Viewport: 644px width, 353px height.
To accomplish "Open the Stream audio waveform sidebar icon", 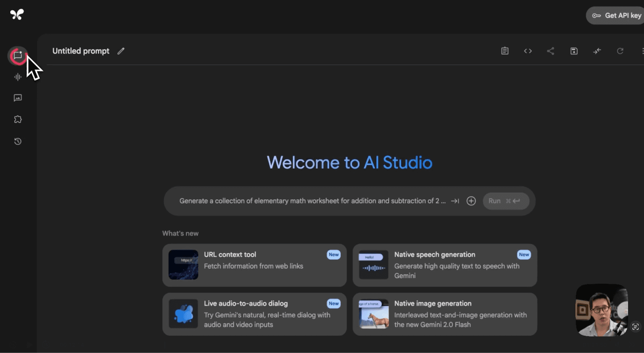I will tap(18, 77).
